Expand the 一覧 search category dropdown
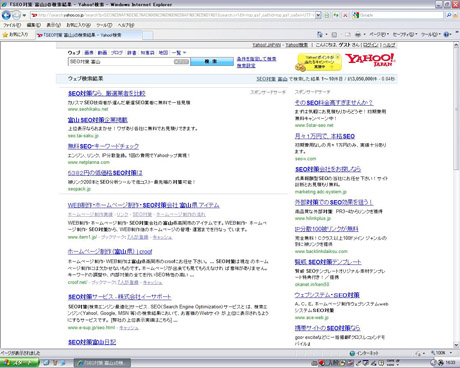Image resolution: width=460 pixels, height=368 pixels. (x=179, y=53)
